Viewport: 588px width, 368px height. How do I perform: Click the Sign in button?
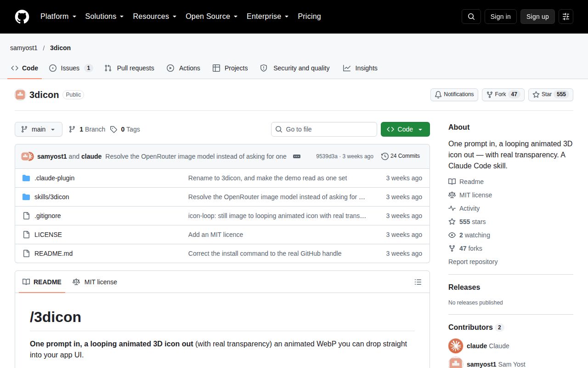coord(500,17)
